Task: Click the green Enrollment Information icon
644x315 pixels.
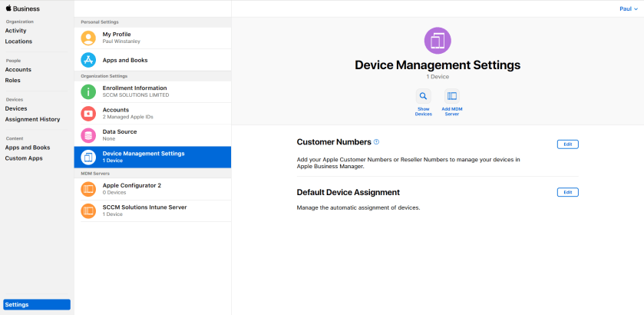Action: click(x=88, y=91)
